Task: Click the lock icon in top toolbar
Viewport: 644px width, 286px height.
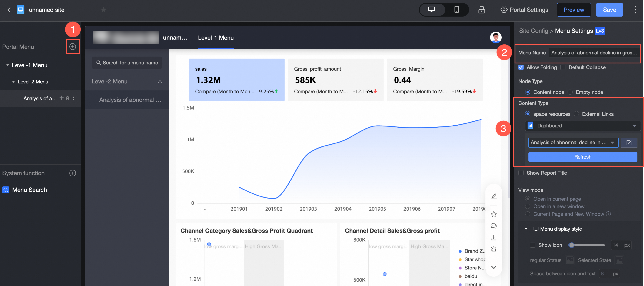Action: pyautogui.click(x=481, y=10)
